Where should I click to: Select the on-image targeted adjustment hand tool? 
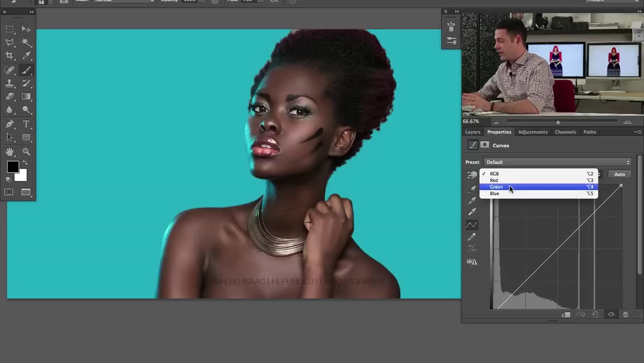pos(472,175)
